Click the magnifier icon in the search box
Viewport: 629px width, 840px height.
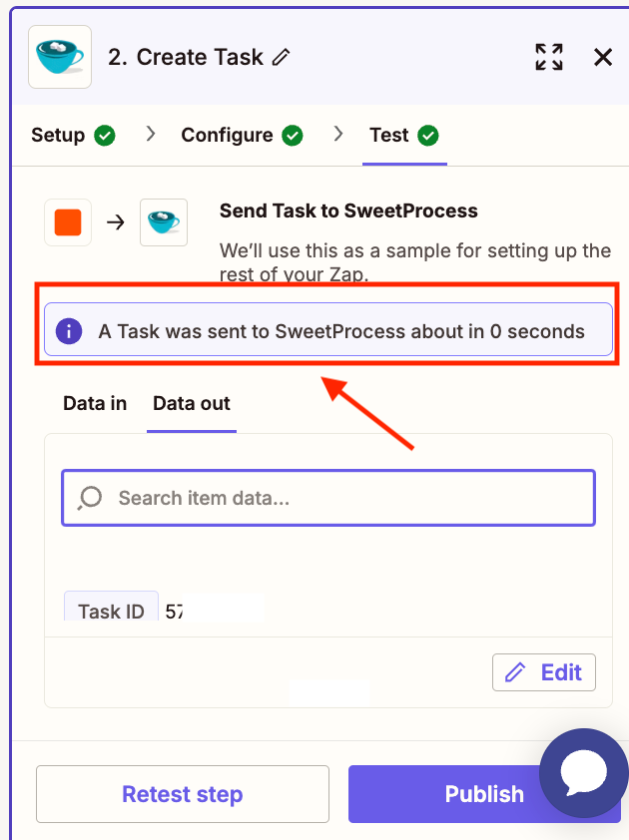(x=90, y=497)
